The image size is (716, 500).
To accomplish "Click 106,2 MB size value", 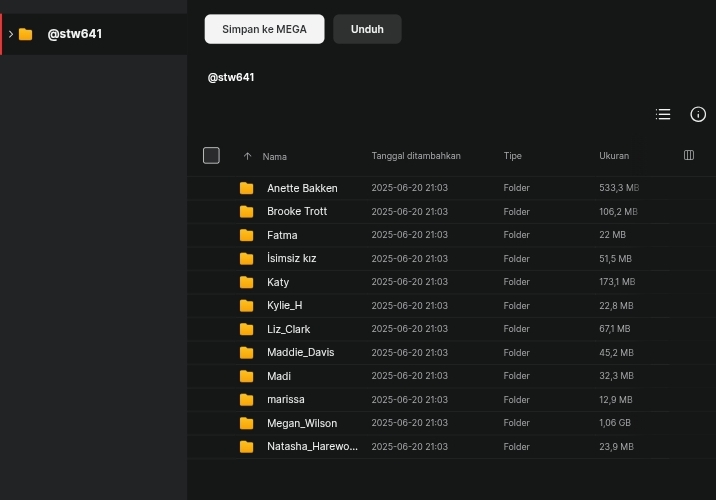I will [618, 211].
